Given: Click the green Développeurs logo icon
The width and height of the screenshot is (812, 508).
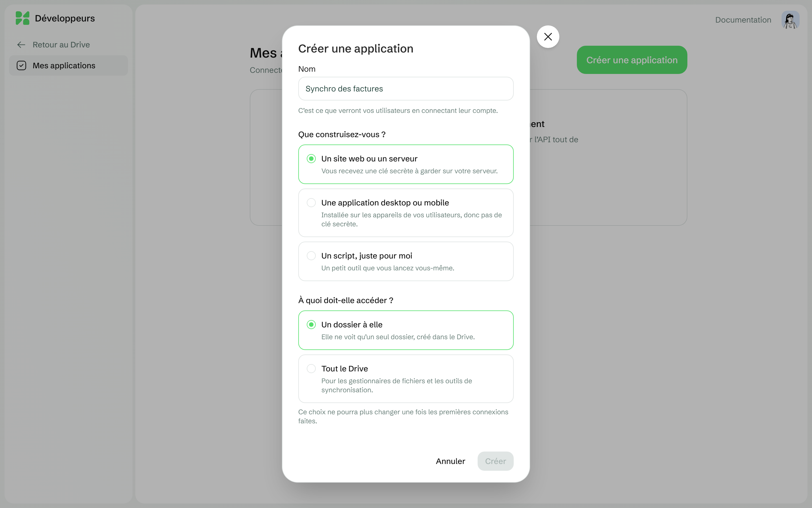Looking at the screenshot, I should point(23,18).
